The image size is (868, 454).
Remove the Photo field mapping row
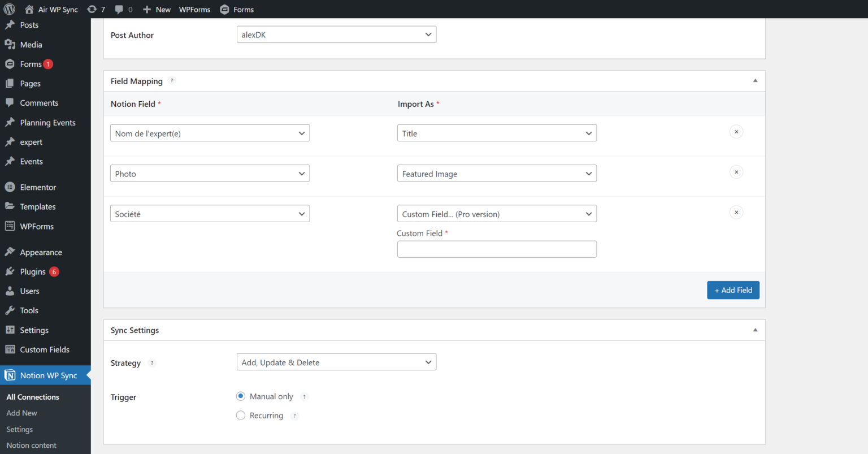pyautogui.click(x=736, y=172)
